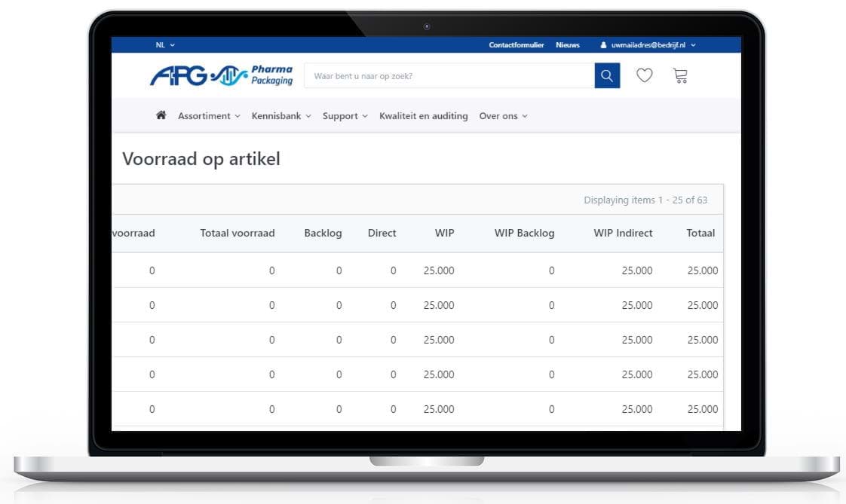846x504 pixels.
Task: Click in the product search field
Action: pyautogui.click(x=449, y=76)
